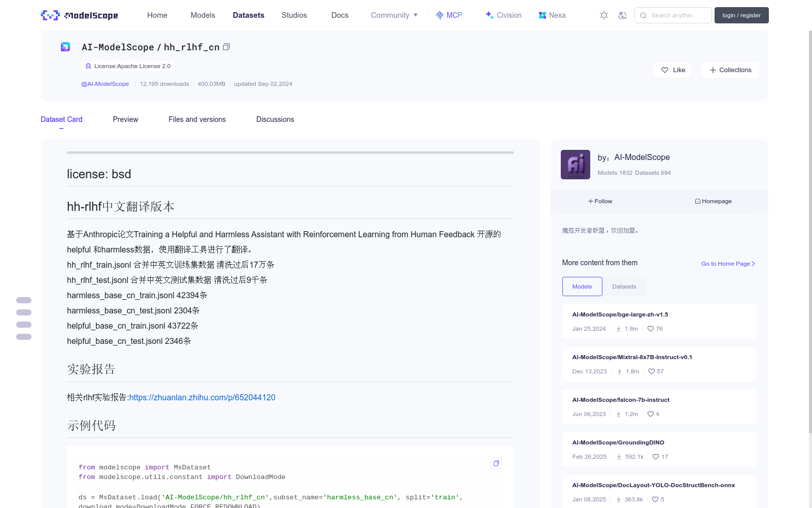Image resolution: width=812 pixels, height=508 pixels.
Task: Click the plus icon for Collections
Action: tap(713, 70)
